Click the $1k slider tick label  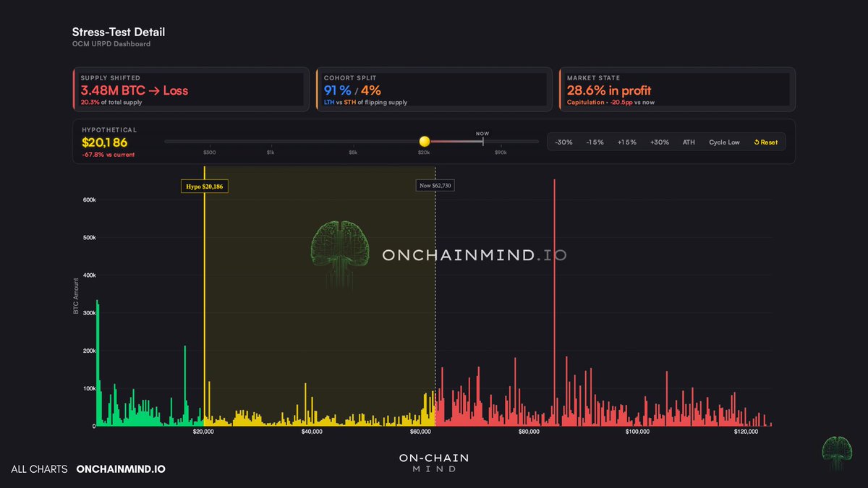[x=271, y=153]
